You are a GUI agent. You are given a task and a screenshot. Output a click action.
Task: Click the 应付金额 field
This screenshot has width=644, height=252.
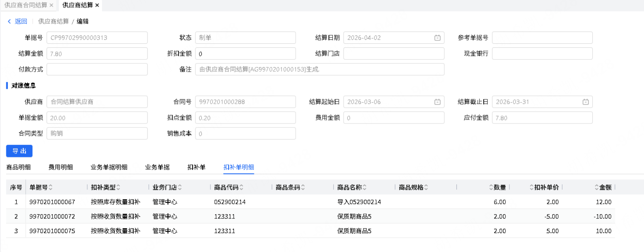click(x=542, y=118)
